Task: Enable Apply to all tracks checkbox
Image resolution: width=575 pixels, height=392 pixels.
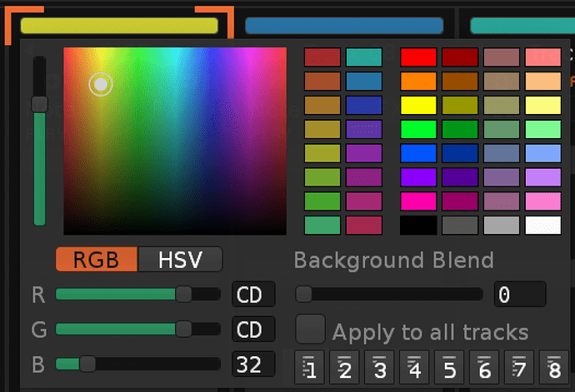Action: click(311, 330)
